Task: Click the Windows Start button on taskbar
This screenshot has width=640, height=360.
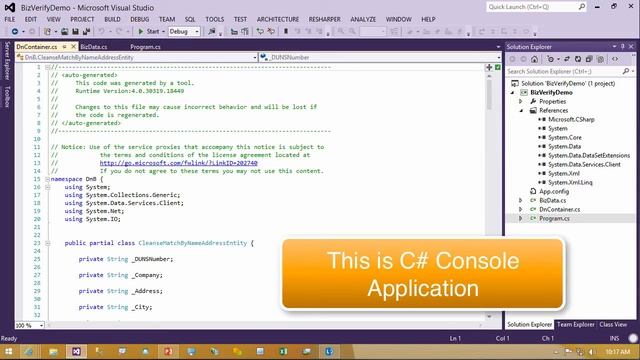Action: (8, 351)
